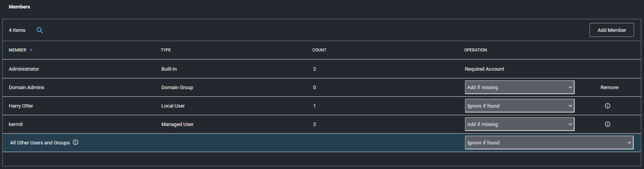Click the kermit member name
The image size is (644, 169).
click(x=16, y=124)
